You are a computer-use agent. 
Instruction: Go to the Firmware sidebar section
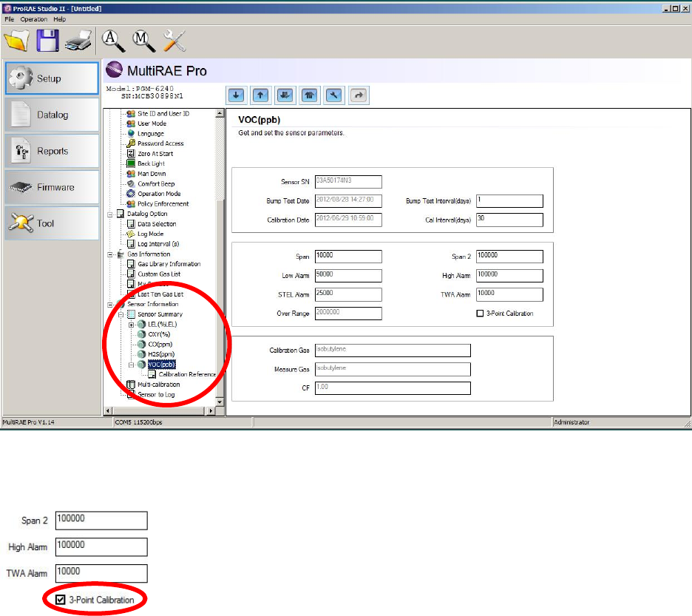[52, 187]
